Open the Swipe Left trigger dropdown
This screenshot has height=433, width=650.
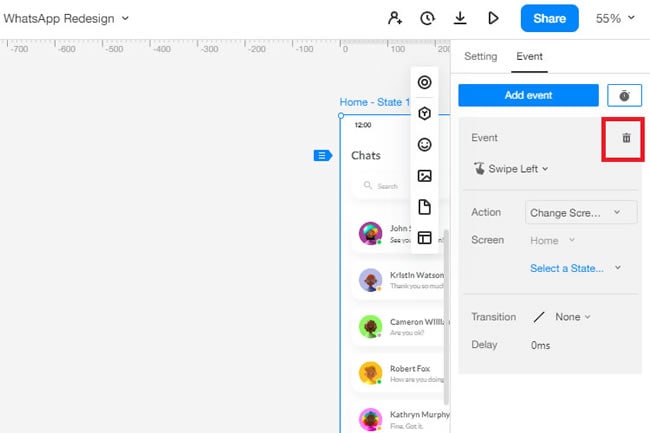point(511,169)
